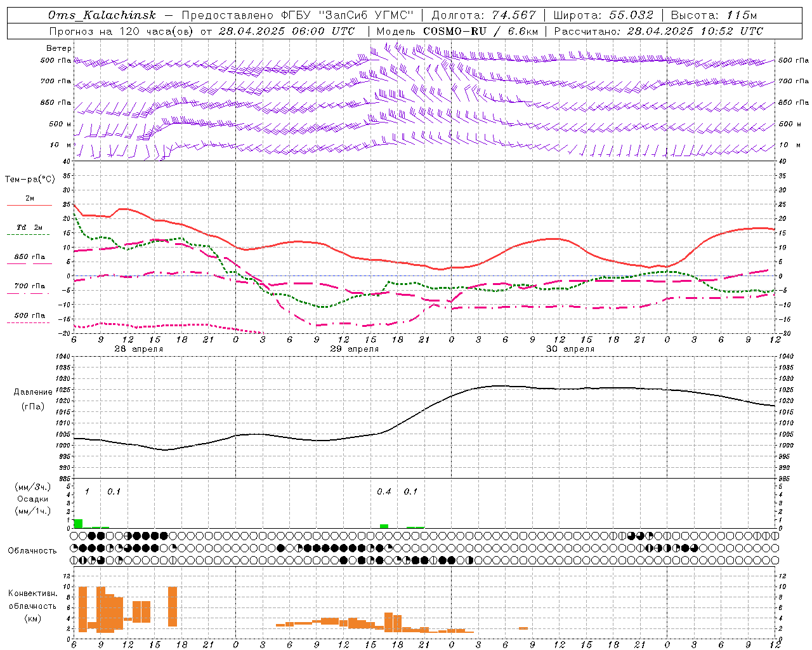Select the 30 апреля date label
This screenshot has width=812, height=650.
tap(570, 349)
